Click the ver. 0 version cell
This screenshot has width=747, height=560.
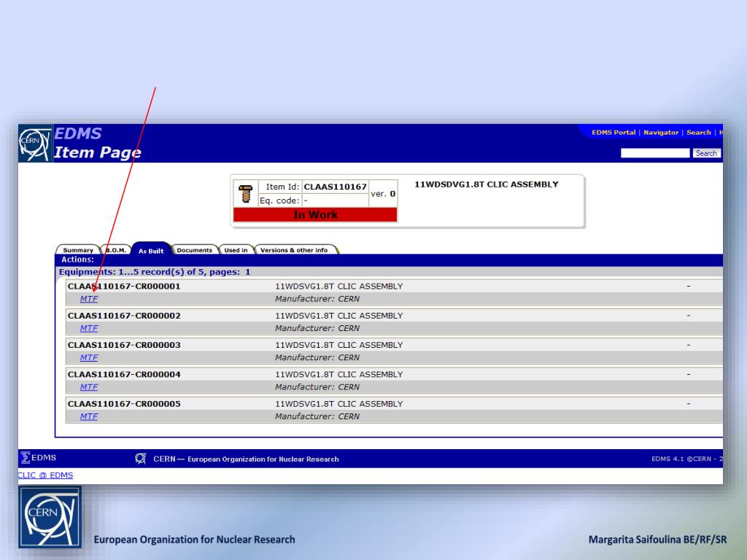point(383,194)
